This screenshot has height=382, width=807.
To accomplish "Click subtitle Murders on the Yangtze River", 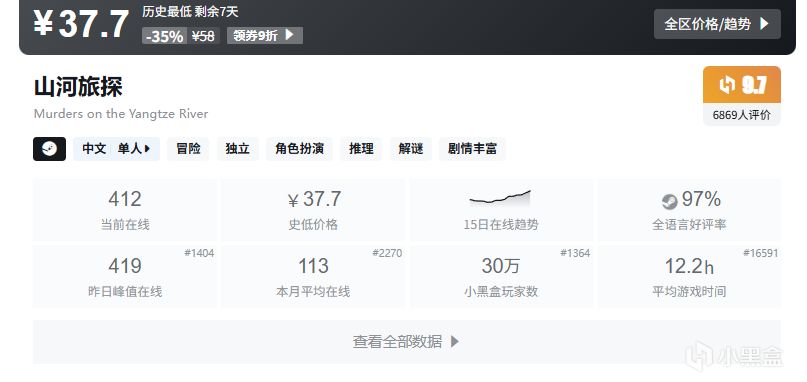I will pyautogui.click(x=121, y=114).
